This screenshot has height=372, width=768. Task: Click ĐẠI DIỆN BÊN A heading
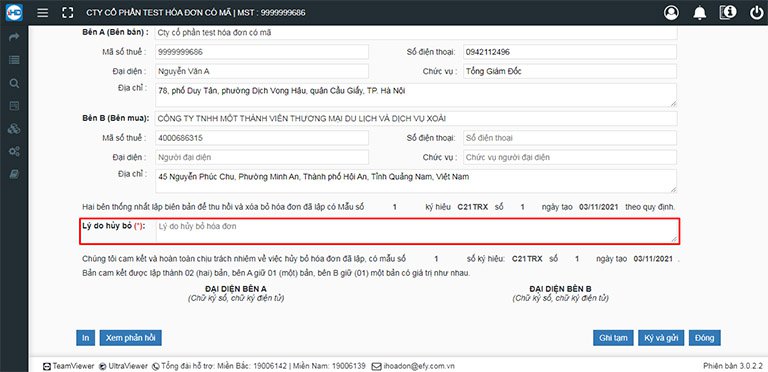coord(236,289)
